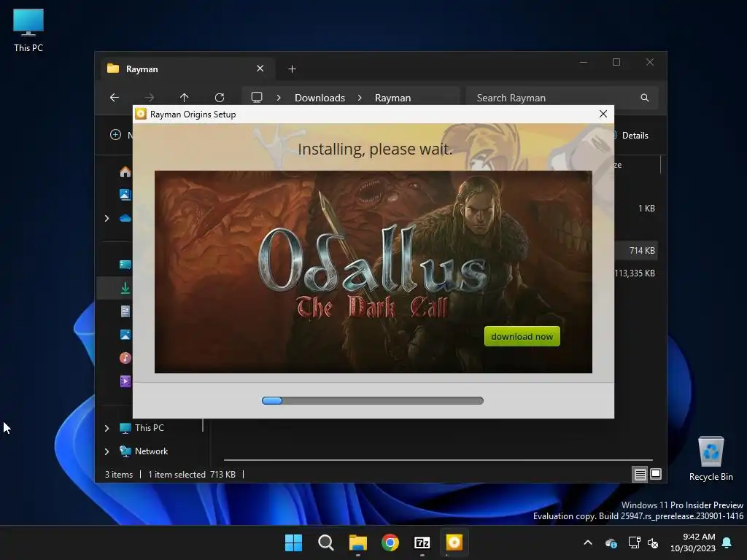Close the Rayman Origins Setup dialog
This screenshot has height=560, width=747.
[x=603, y=114]
